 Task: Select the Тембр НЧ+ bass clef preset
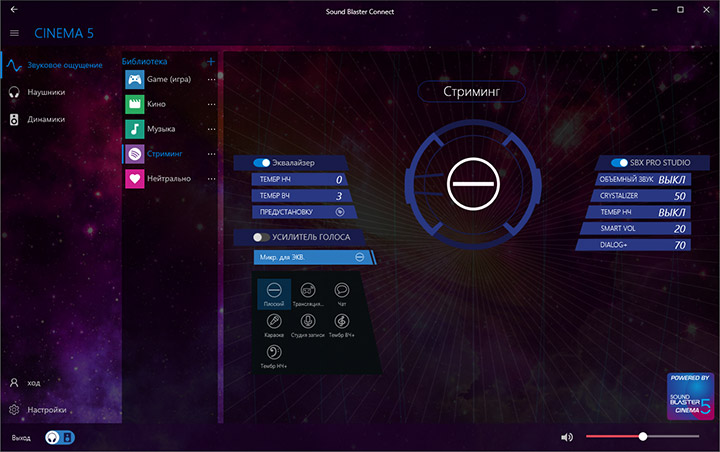[274, 352]
